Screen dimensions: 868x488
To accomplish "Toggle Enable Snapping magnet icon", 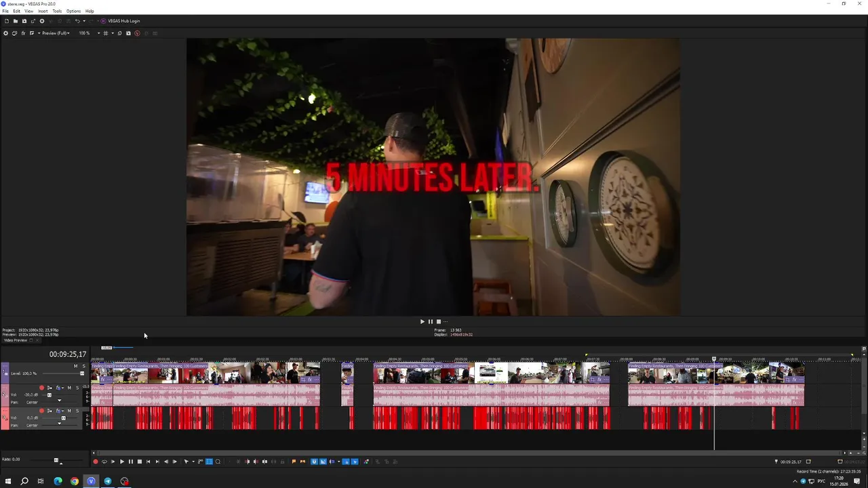I will tap(314, 462).
